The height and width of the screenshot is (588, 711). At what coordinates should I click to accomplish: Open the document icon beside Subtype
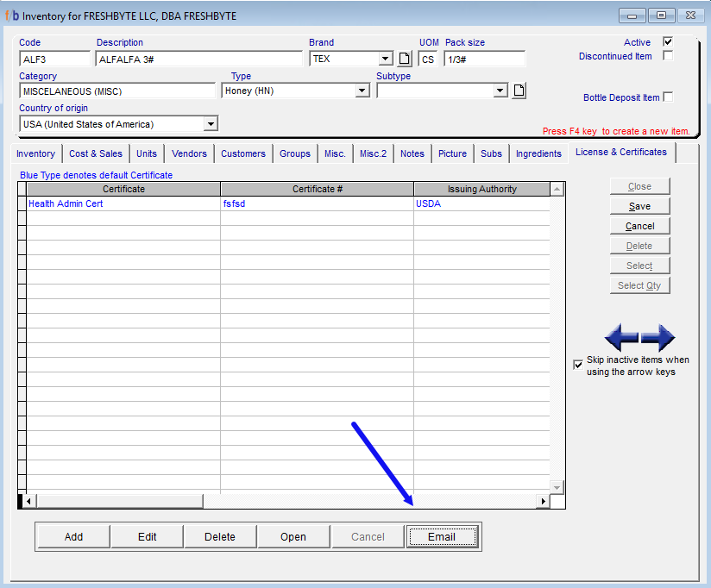(x=519, y=91)
